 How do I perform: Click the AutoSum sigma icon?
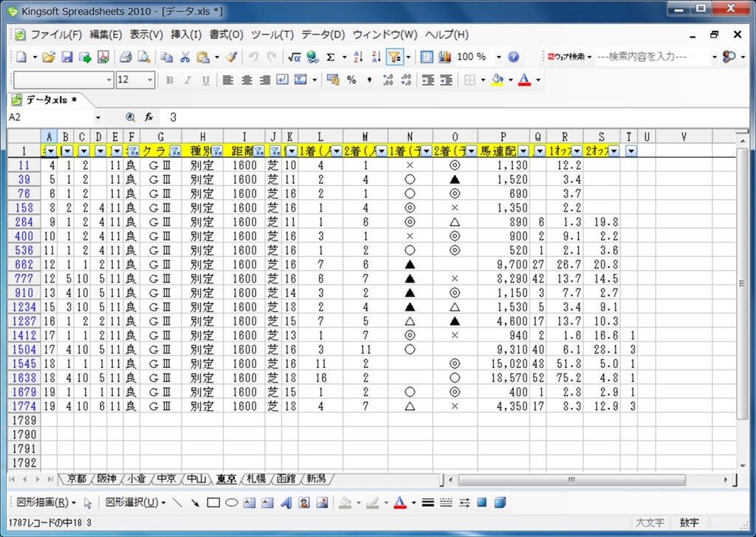click(x=330, y=57)
